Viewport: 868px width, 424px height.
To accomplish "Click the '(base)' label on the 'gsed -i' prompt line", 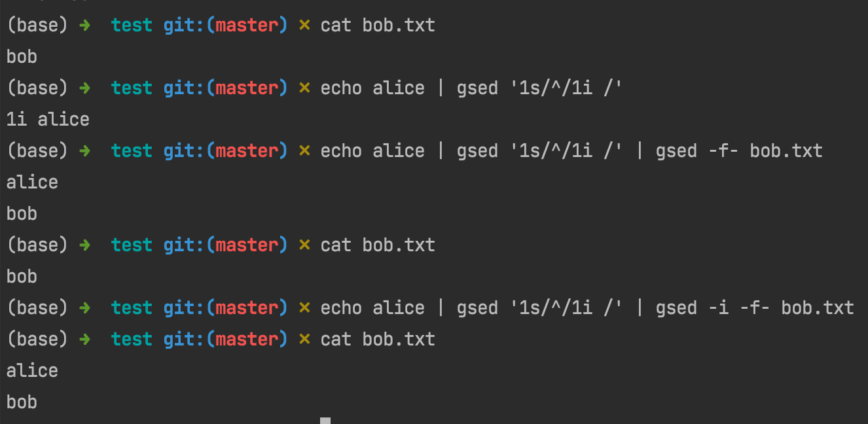I will [x=37, y=308].
